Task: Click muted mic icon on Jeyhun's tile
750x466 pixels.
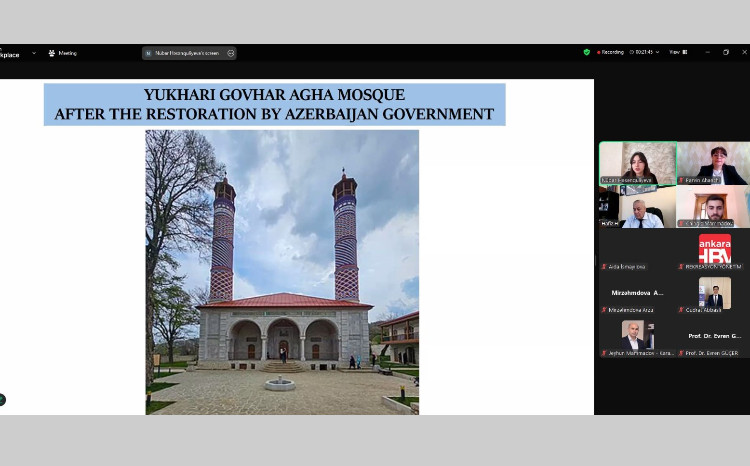Action: [604, 353]
